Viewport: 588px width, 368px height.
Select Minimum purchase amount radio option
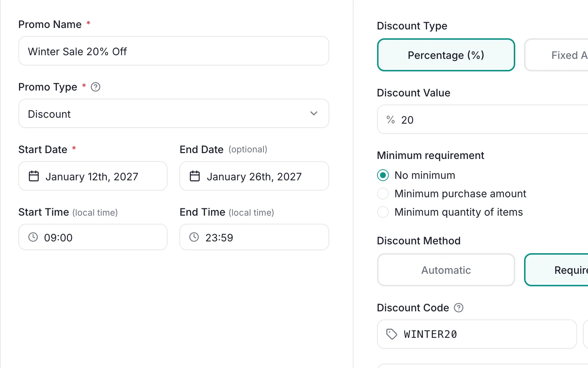383,194
